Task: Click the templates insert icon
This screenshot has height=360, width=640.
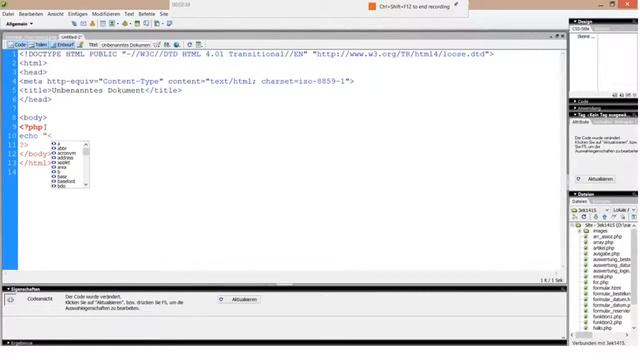Action: pos(157,24)
